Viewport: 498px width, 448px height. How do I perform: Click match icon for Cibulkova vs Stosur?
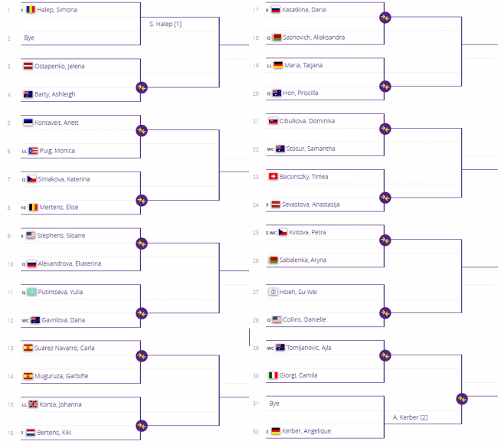click(x=385, y=128)
